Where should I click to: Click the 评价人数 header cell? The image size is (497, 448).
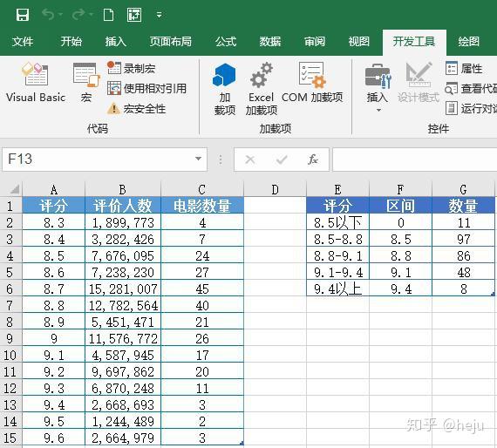[x=123, y=206]
